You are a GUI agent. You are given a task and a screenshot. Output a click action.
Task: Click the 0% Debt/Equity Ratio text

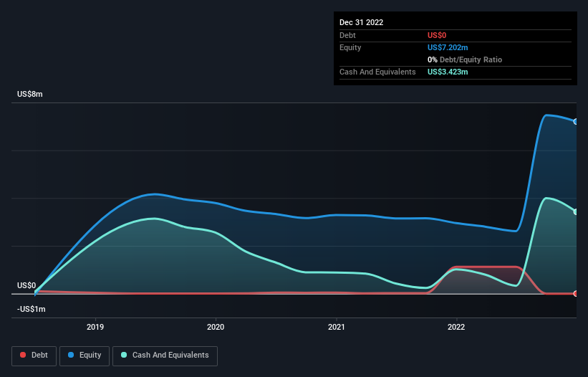coord(465,59)
